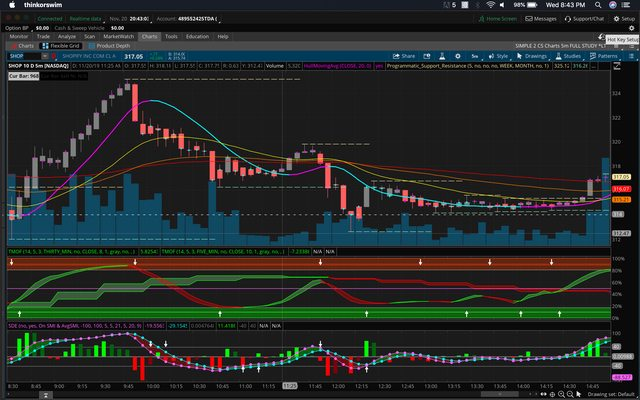Click the crosshair pan icon at bottom
The width and height of the screenshot is (640, 400).
click(x=552, y=394)
